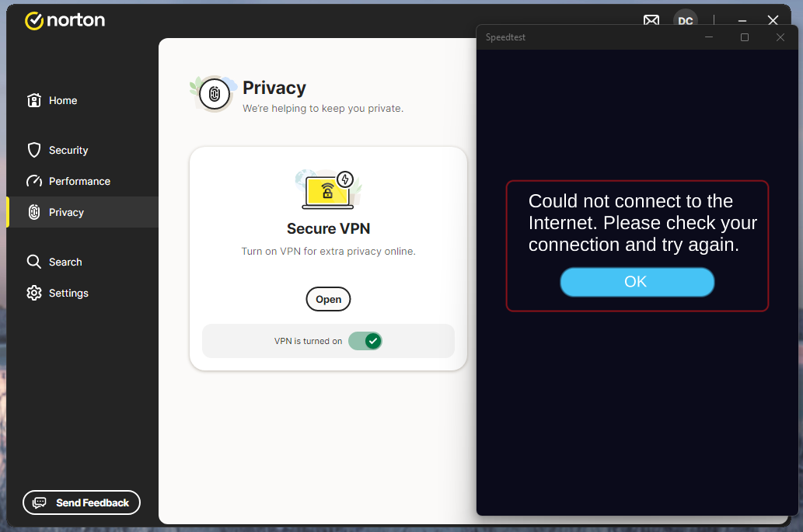Click the Secure VPN laptop illustration
Viewport: 803px width, 532px height.
[328, 190]
